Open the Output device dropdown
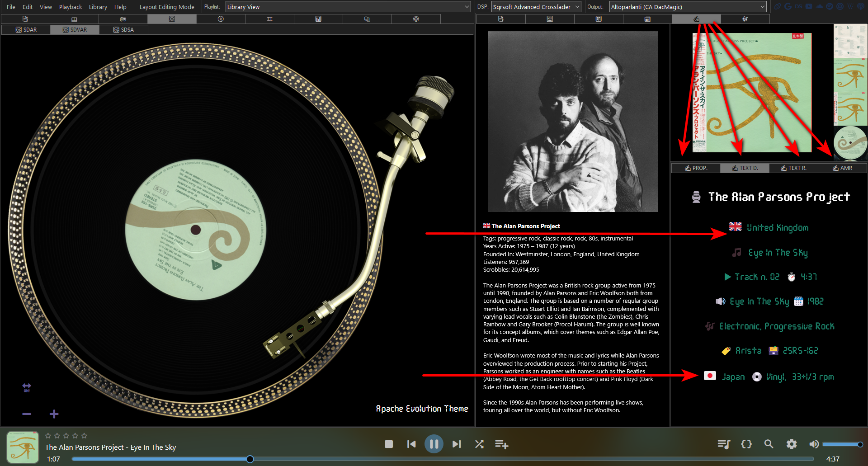868x466 pixels. point(688,7)
